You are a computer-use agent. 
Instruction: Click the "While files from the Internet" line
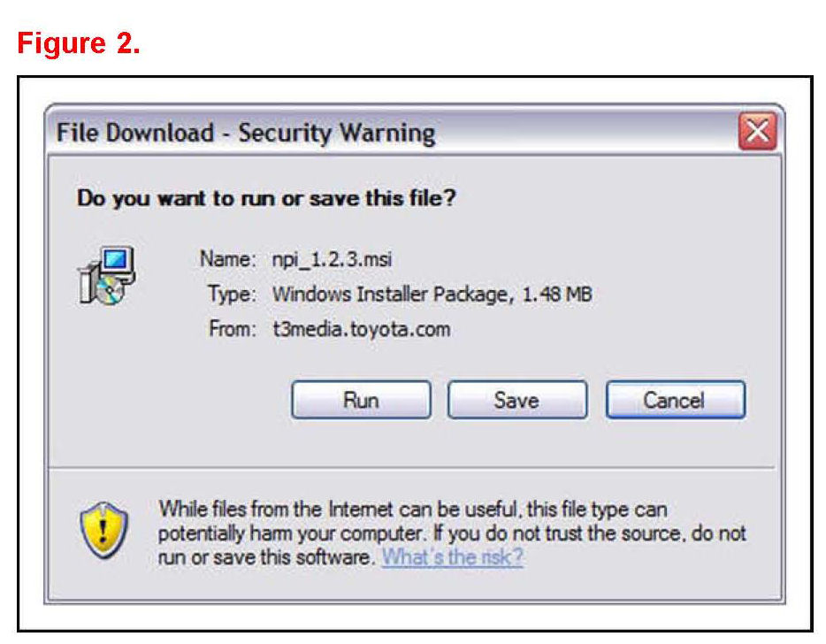[x=412, y=510]
